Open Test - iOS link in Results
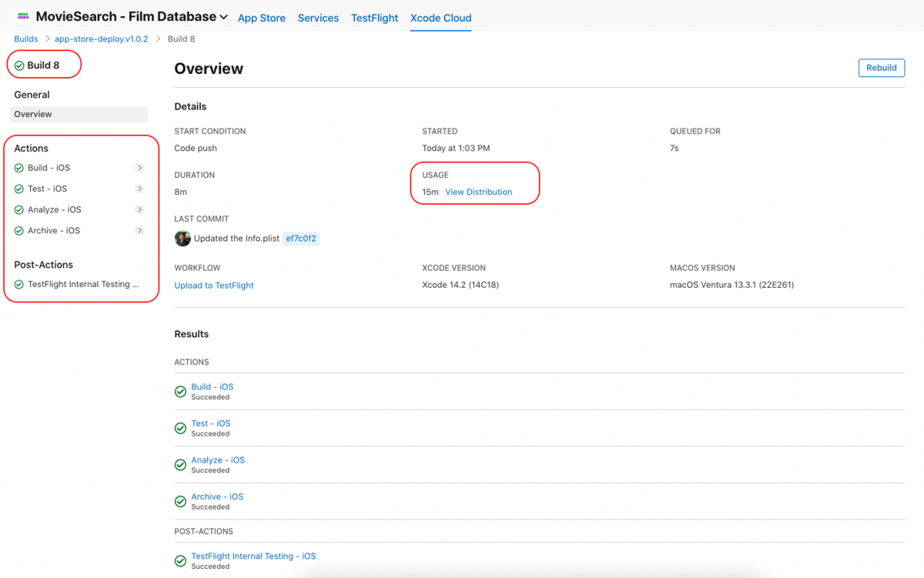 (211, 423)
